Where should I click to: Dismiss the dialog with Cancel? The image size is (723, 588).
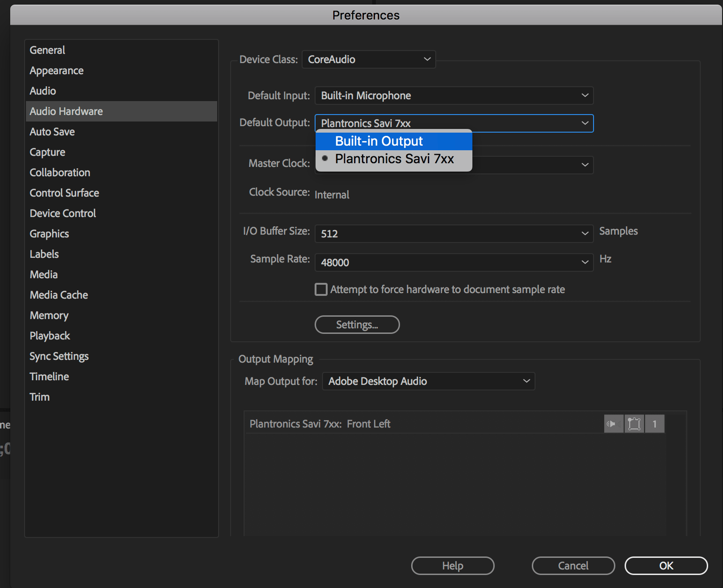pyautogui.click(x=573, y=565)
